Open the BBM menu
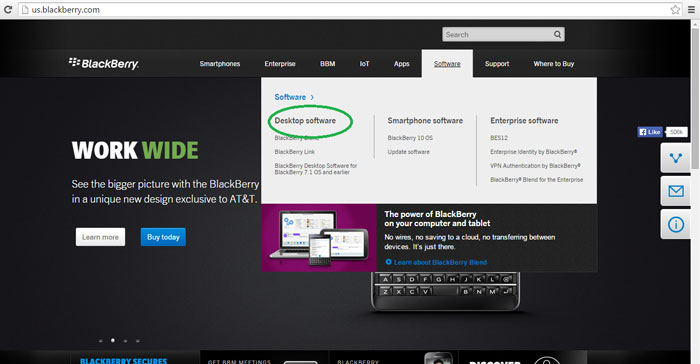Screen dimensions: 700x364 pyautogui.click(x=328, y=64)
